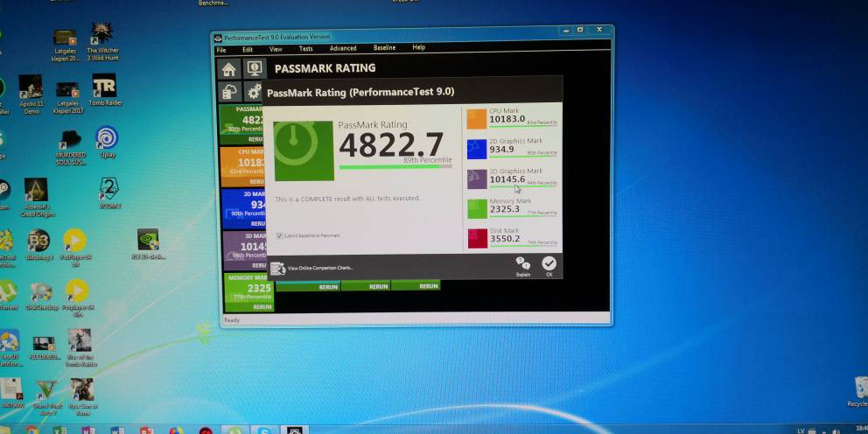Click the Disk Mark 3550.2 value
The height and width of the screenshot is (434, 868).
(506, 239)
